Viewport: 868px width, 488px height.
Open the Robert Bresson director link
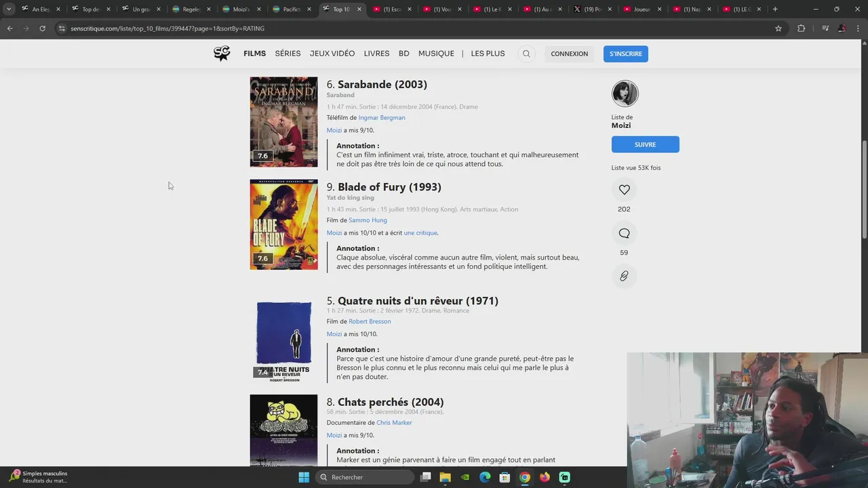pos(370,321)
